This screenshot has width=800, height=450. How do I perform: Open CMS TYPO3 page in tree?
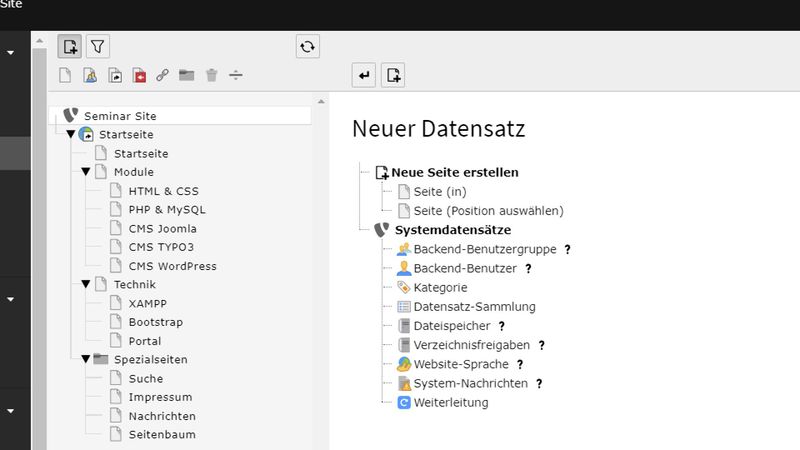(161, 247)
